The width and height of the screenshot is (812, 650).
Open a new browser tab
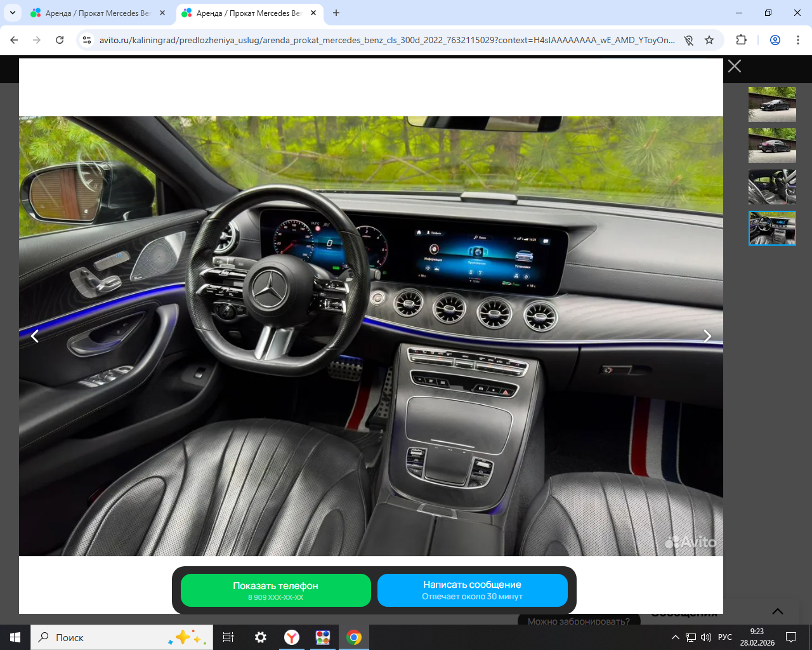(x=336, y=13)
